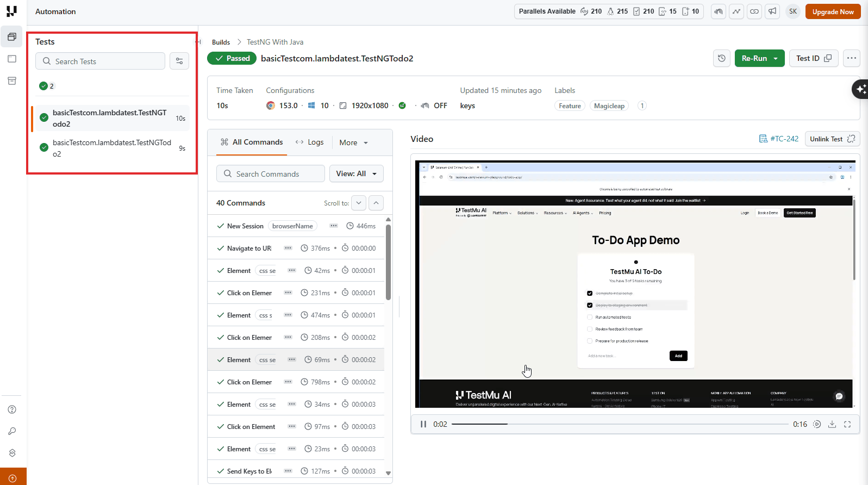868x485 pixels.
Task: Open the link chain icon in top bar
Action: [x=754, y=11]
